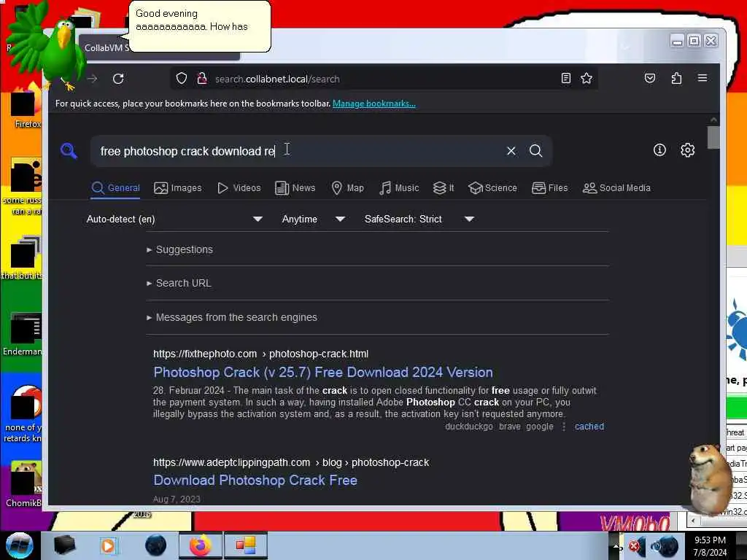Switch to the Social Media tab
Screen dimensions: 747x560
pyautogui.click(x=616, y=188)
